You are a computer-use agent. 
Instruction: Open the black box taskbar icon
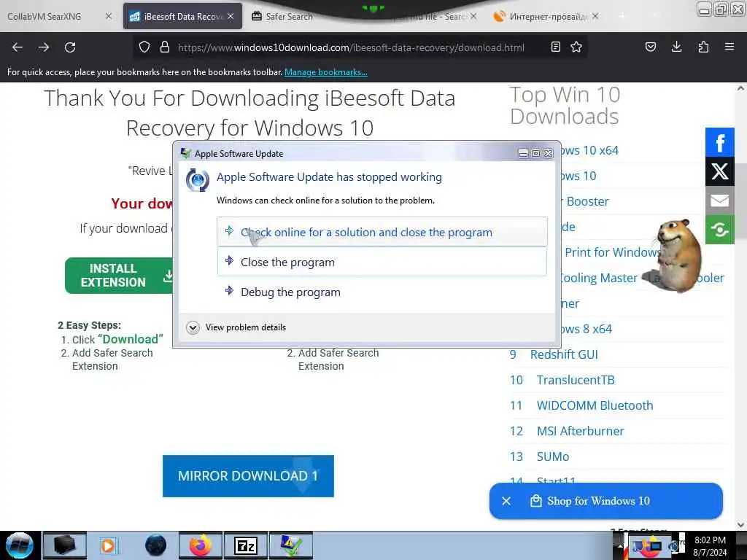65,545
